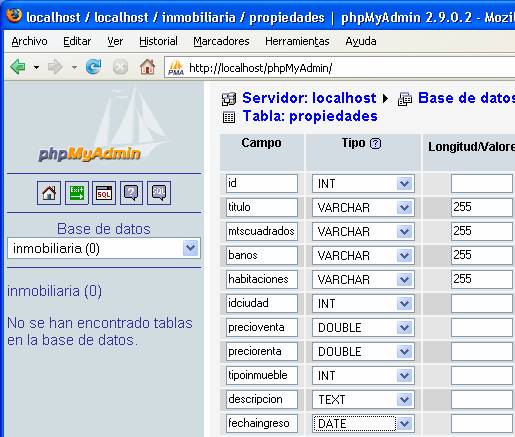Click the Firefox icon in title bar

[14, 16]
